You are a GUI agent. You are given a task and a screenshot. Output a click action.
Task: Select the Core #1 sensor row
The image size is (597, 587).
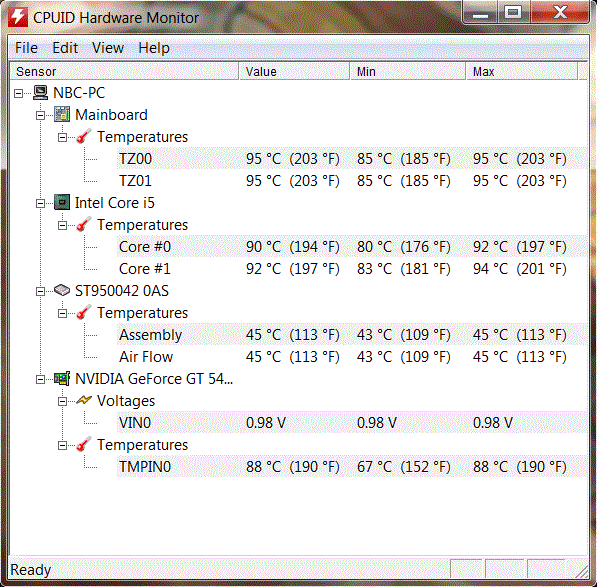click(351, 268)
